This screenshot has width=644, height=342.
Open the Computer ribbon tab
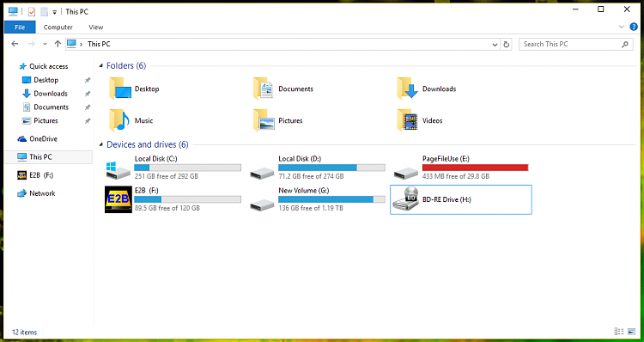(x=58, y=27)
